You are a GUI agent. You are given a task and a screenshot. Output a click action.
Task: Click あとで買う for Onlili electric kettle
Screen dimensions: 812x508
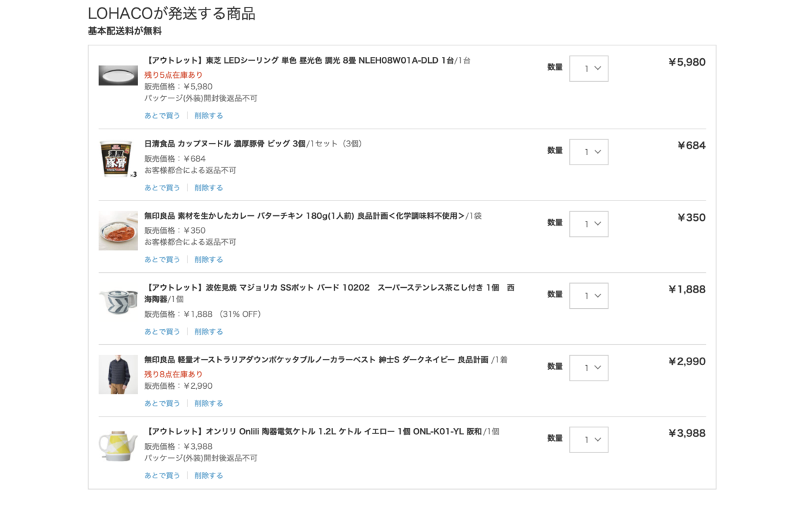click(162, 475)
